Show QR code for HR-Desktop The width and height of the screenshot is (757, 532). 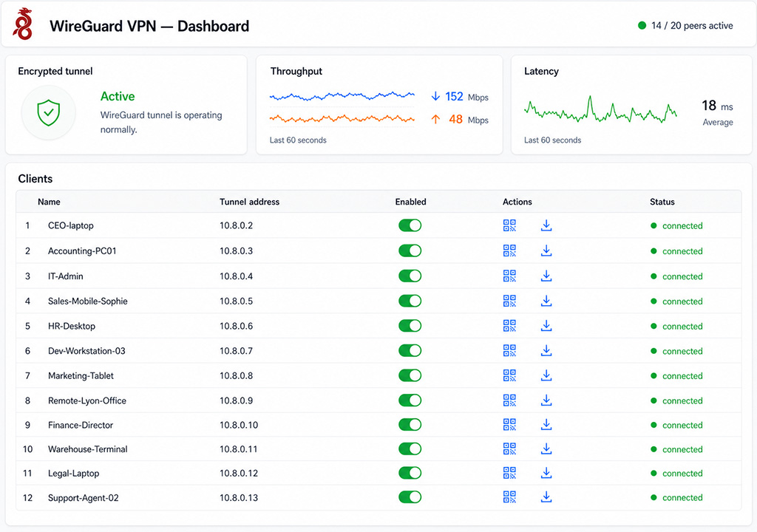(x=509, y=326)
